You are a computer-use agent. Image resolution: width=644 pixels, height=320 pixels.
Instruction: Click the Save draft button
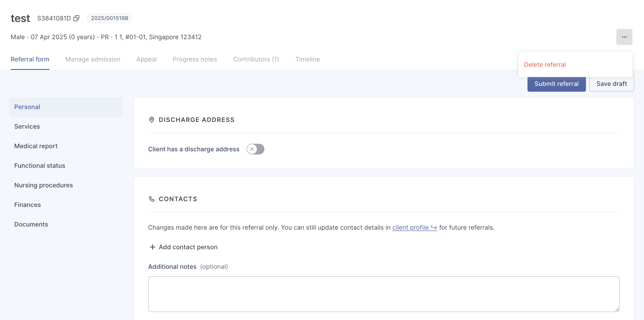611,84
